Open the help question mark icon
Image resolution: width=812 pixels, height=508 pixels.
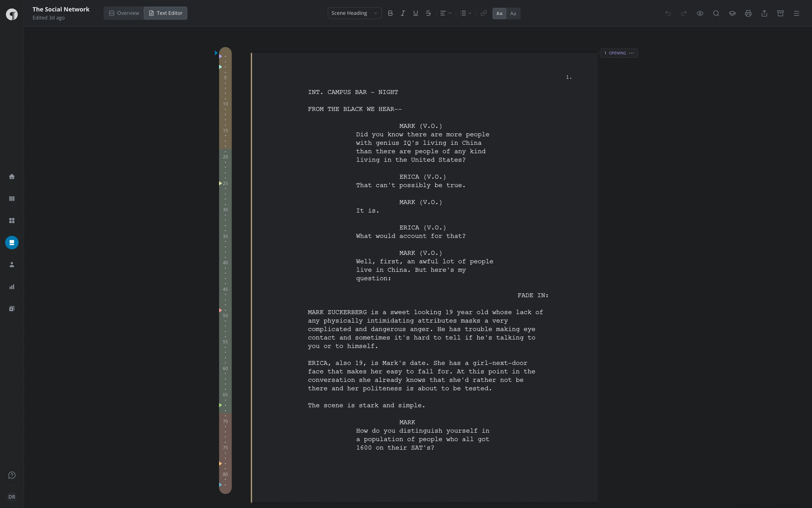(12, 475)
